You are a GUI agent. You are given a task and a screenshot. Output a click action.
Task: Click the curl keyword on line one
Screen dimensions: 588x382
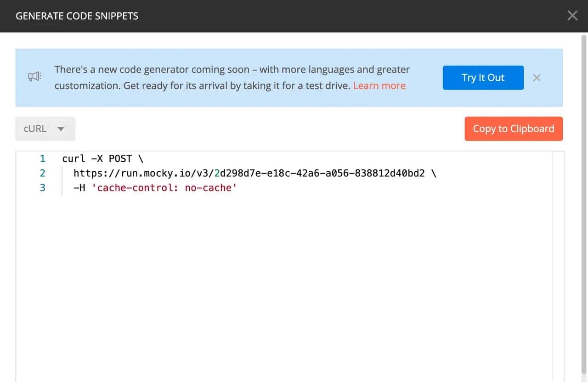73,159
